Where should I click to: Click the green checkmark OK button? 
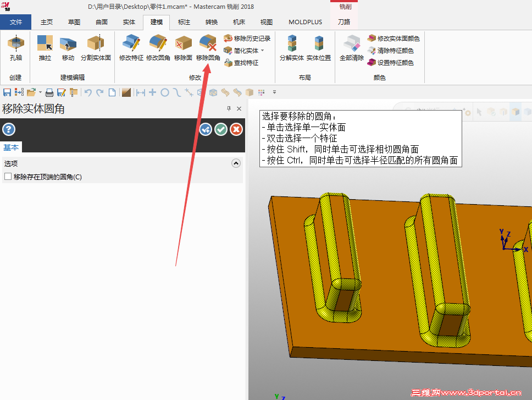coord(221,129)
